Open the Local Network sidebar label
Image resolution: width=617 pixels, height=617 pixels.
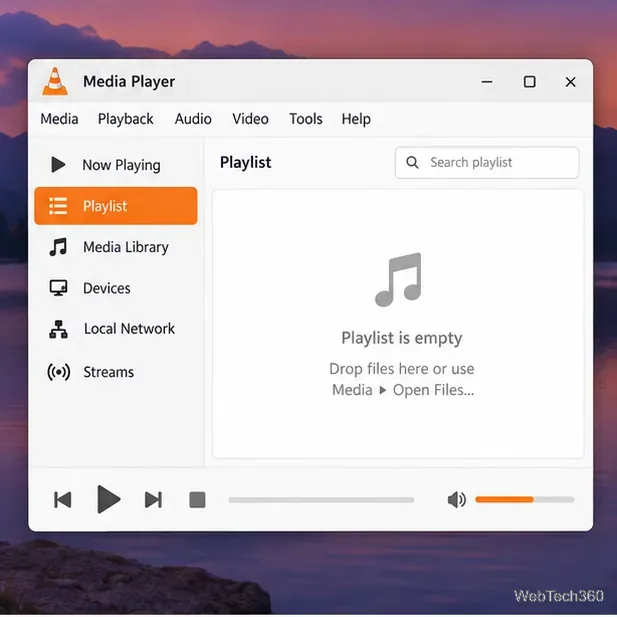coord(129,329)
